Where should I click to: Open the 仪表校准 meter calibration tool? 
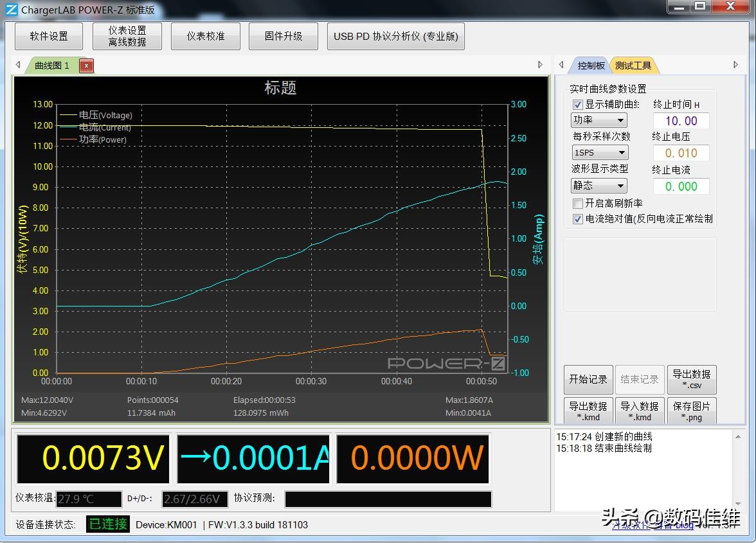tap(205, 36)
